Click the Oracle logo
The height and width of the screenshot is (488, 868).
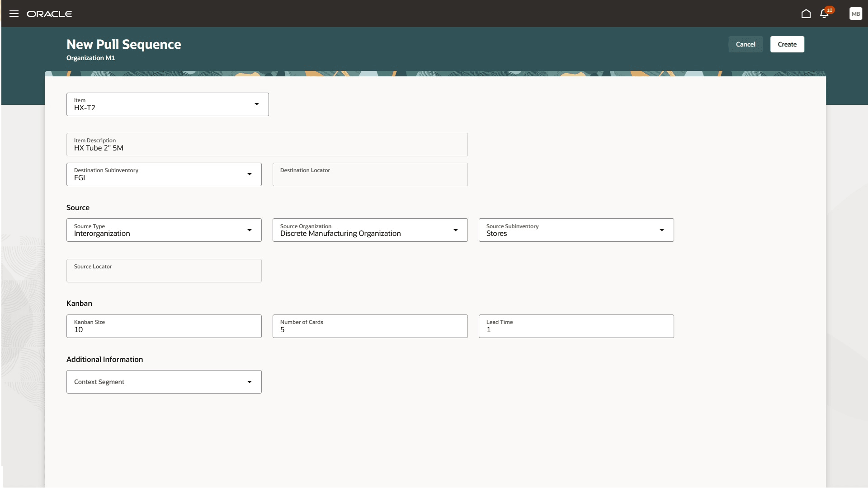coord(50,14)
